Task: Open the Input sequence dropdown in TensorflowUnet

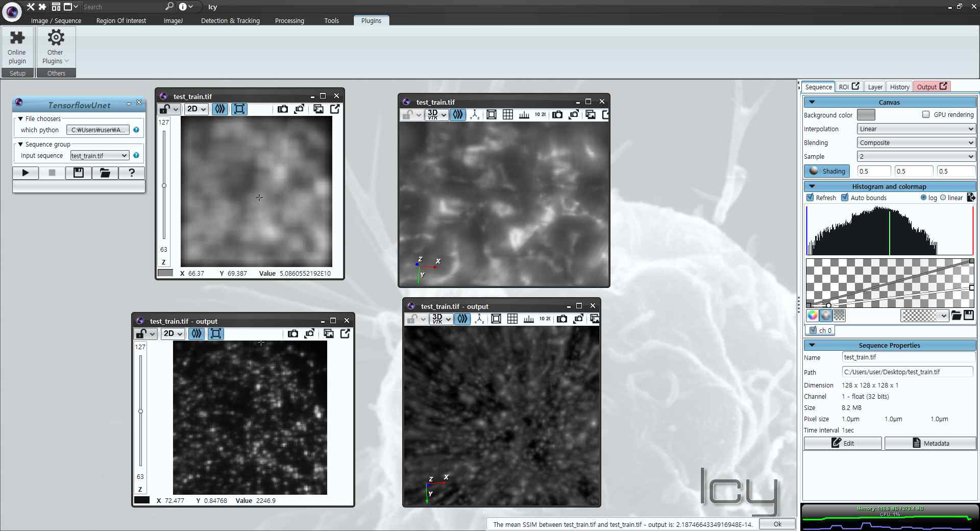Action: (100, 156)
